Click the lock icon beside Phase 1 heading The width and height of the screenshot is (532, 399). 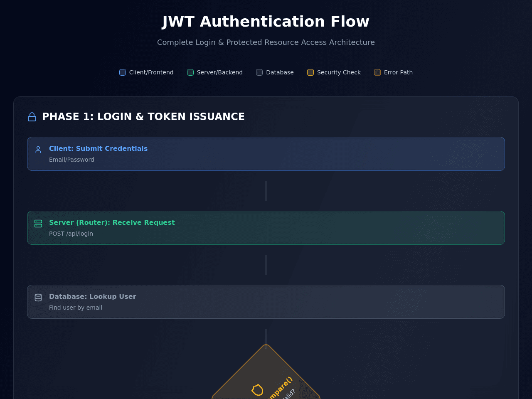[x=32, y=117]
